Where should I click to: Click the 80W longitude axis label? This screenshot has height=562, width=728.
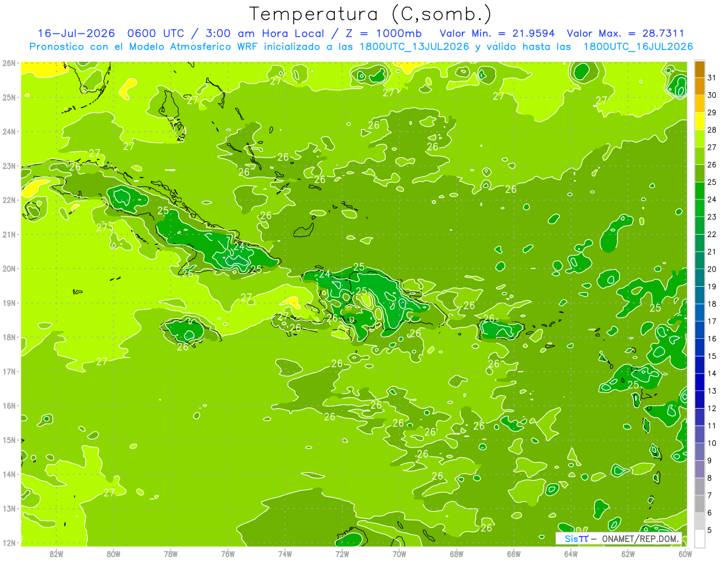[x=113, y=554]
